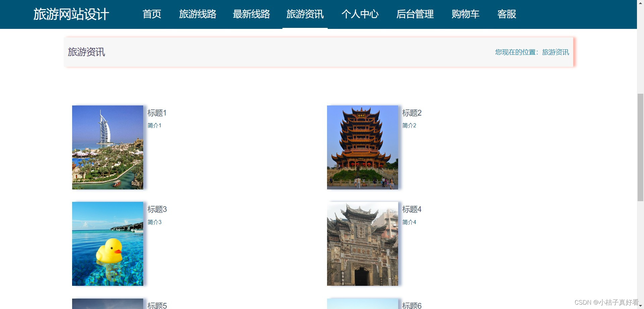Open 个人中心 in the top navigation
This screenshot has height=309, width=644.
(360, 14)
